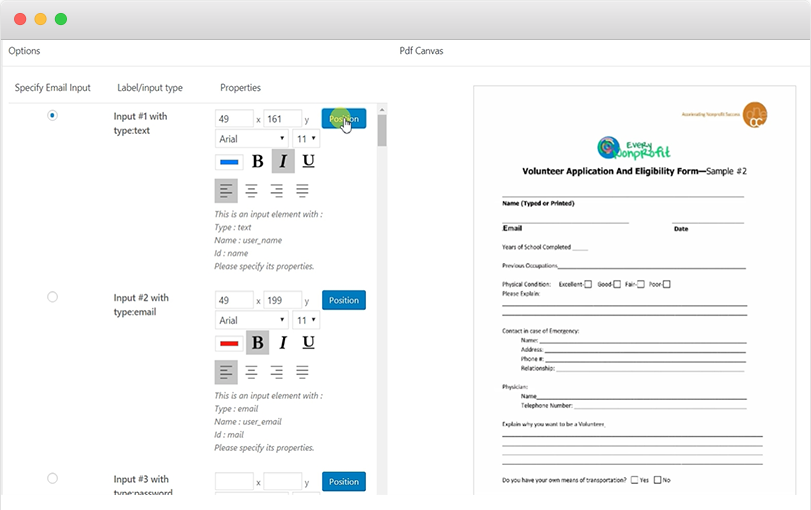Open blue color swatch for Input #1
Image resolution: width=811 pixels, height=510 pixels.
coord(229,162)
